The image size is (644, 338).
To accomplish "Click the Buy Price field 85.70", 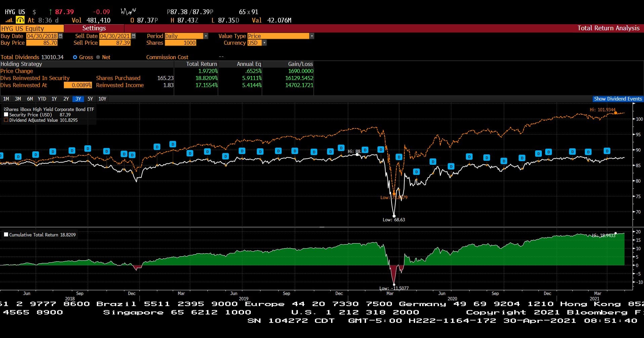I will click(42, 43).
